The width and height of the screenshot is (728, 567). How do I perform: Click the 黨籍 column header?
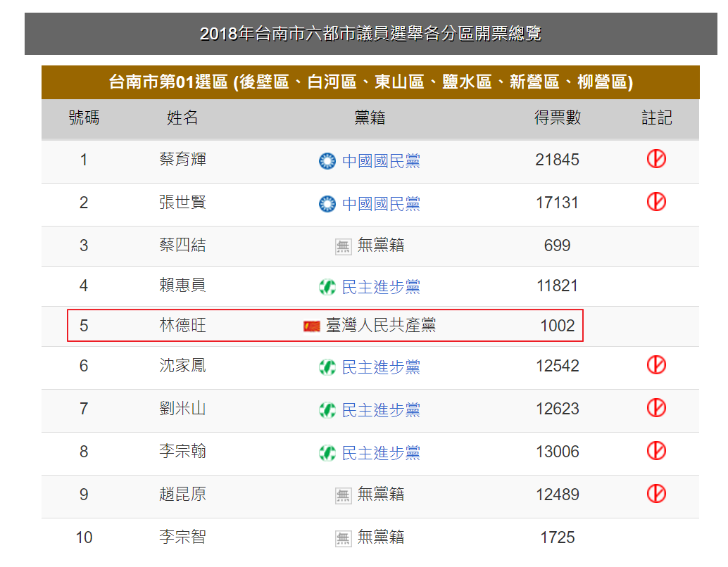coord(370,117)
